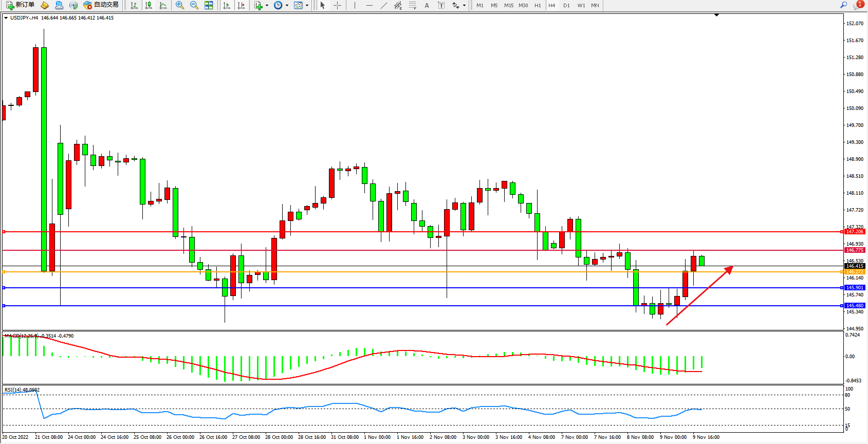Toggle chart shift from right border

pyautogui.click(x=241, y=5)
